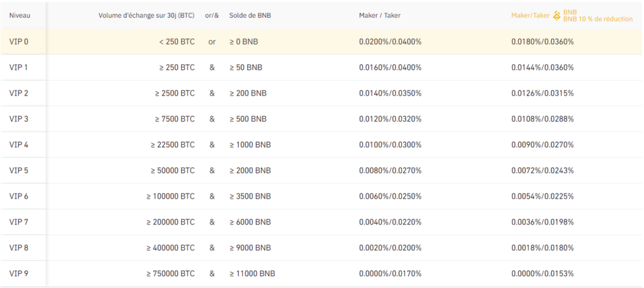Click the ≥ 6000 BNB balance cell
644x288 pixels.
250,222
